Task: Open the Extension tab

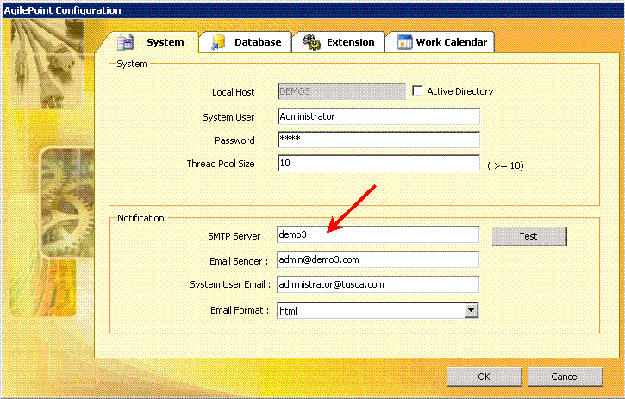Action: 338,42
